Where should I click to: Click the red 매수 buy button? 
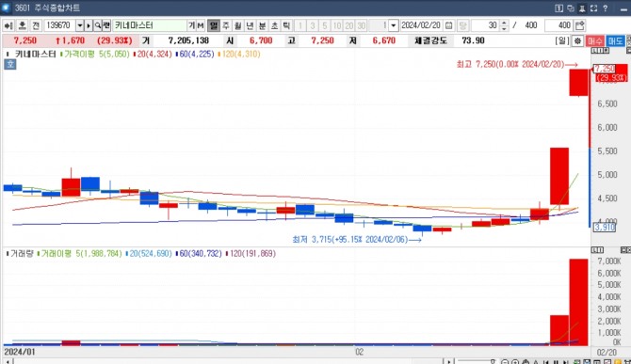[x=594, y=40]
